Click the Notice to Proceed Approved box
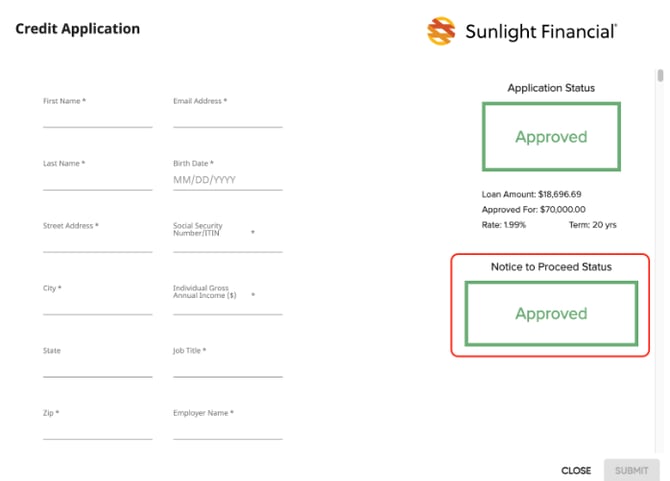The image size is (670, 481). pyautogui.click(x=550, y=313)
